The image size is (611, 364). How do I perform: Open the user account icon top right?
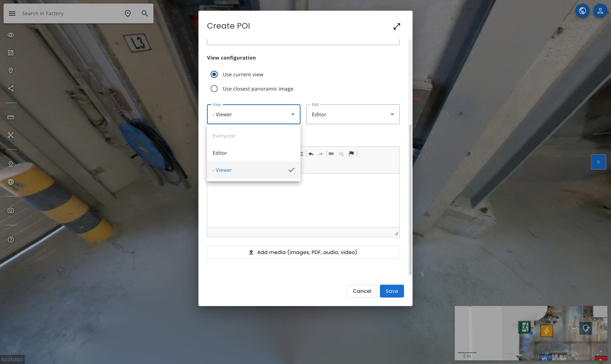point(600,11)
